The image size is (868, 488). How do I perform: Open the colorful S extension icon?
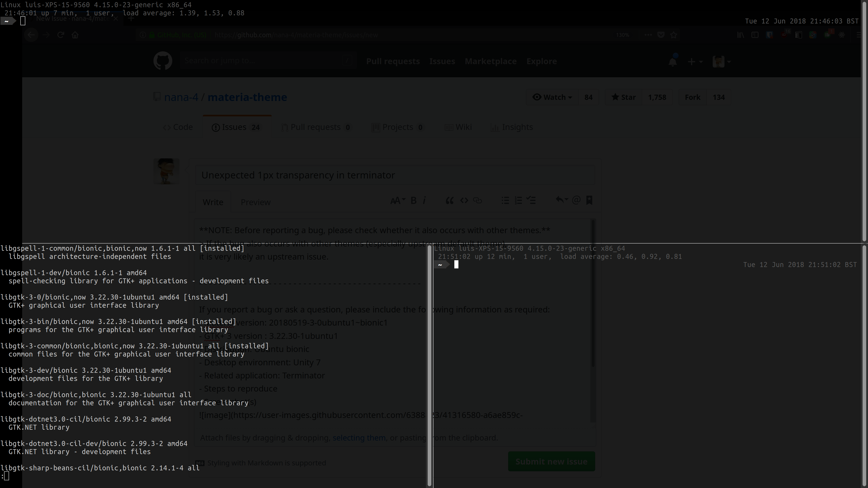[813, 35]
